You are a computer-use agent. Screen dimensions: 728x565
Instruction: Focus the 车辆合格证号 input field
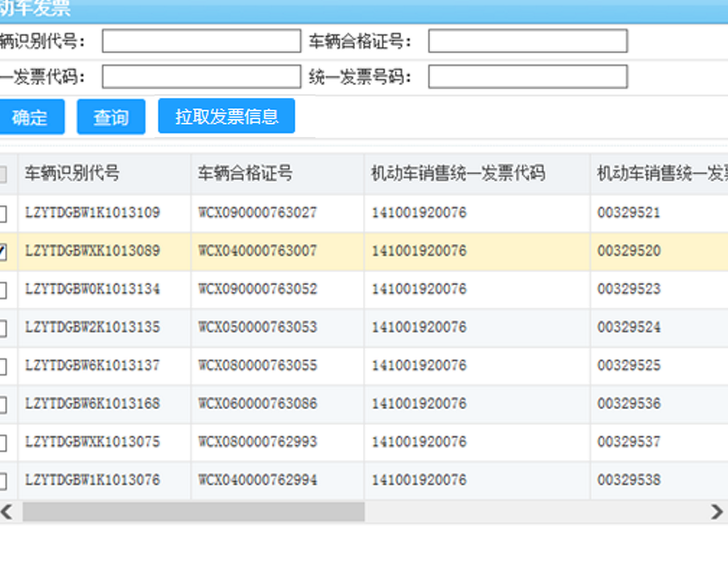527,41
